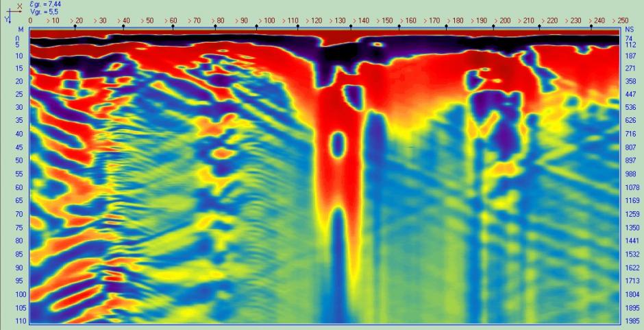Click the time label '271' on right axis
This screenshot has width=644, height=330.
630,69
